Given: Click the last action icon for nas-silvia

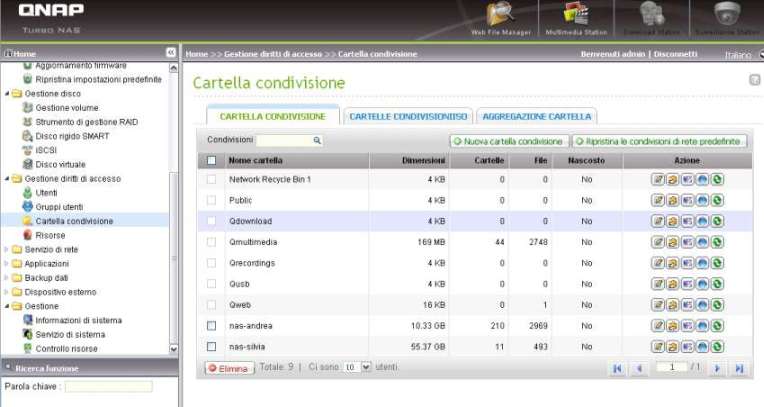Looking at the screenshot, I should click(x=718, y=347).
